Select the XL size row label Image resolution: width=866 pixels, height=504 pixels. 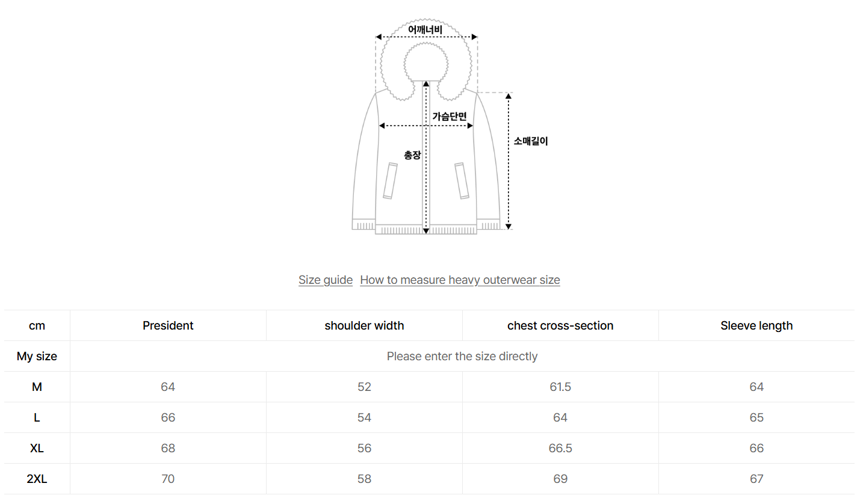point(37,448)
